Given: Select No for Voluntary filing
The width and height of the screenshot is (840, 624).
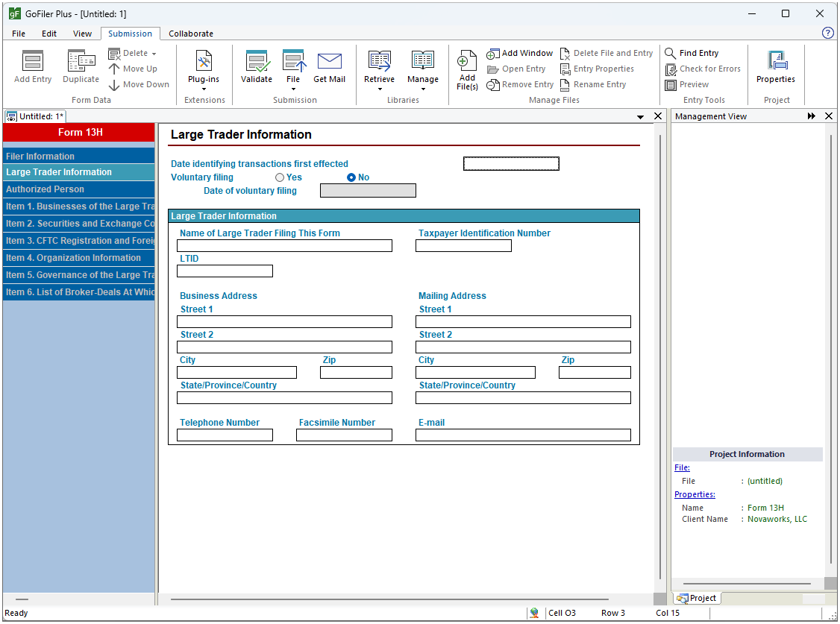Looking at the screenshot, I should click(351, 177).
